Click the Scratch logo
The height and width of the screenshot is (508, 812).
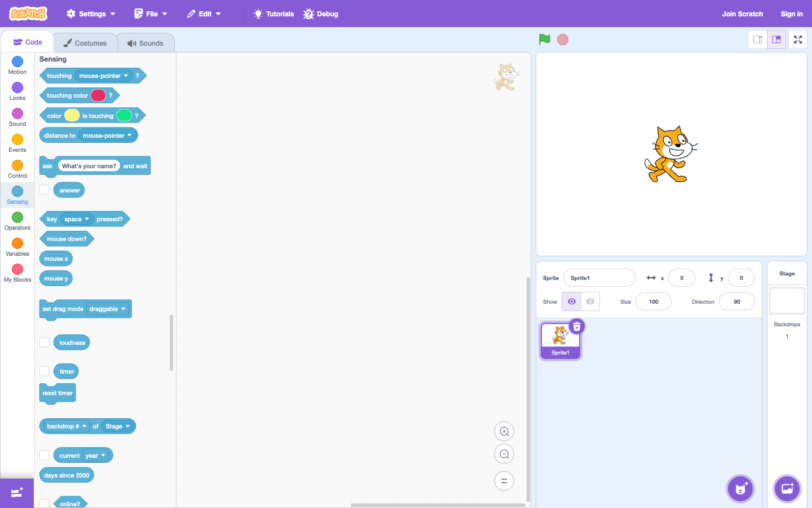(28, 14)
